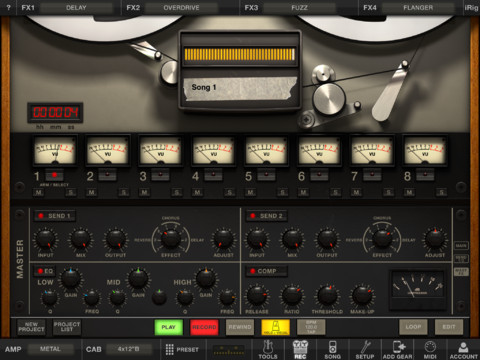Open Setup wrench icon
The image size is (480, 360).
tap(365, 350)
